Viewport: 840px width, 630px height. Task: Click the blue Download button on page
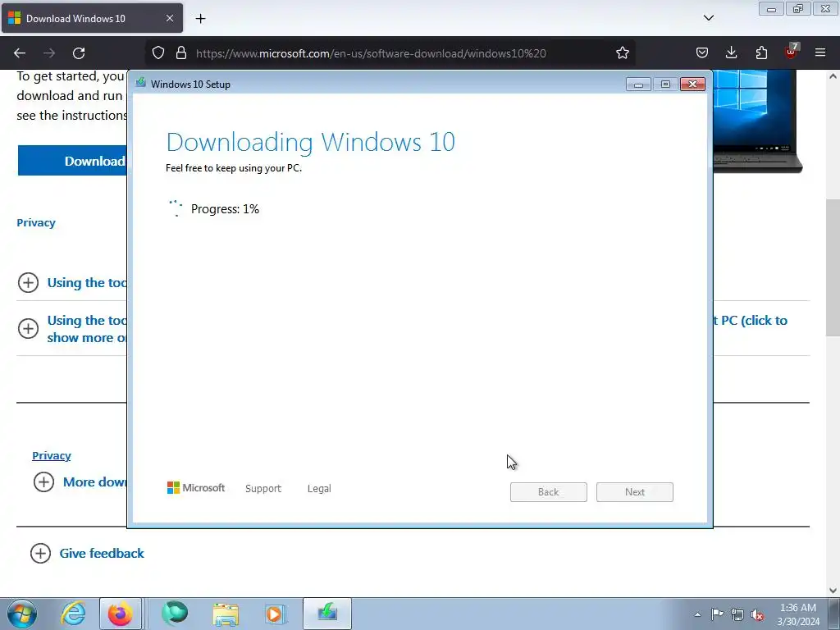[72, 161]
